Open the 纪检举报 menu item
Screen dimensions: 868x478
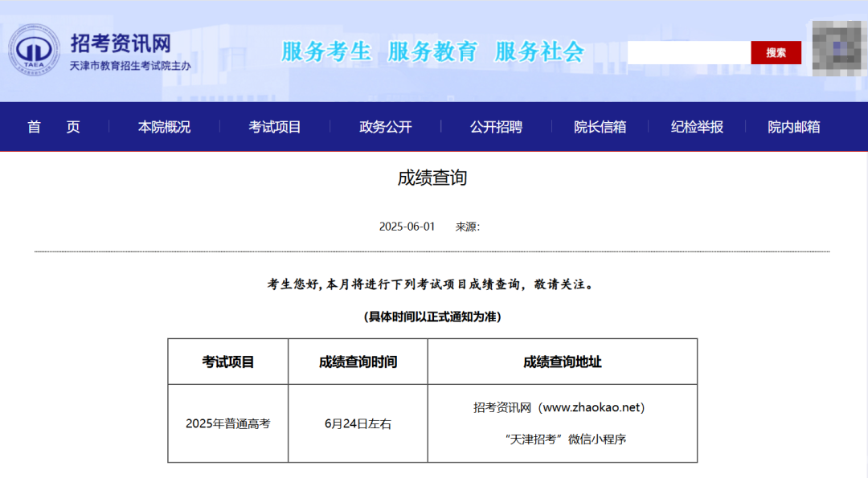[x=697, y=127]
